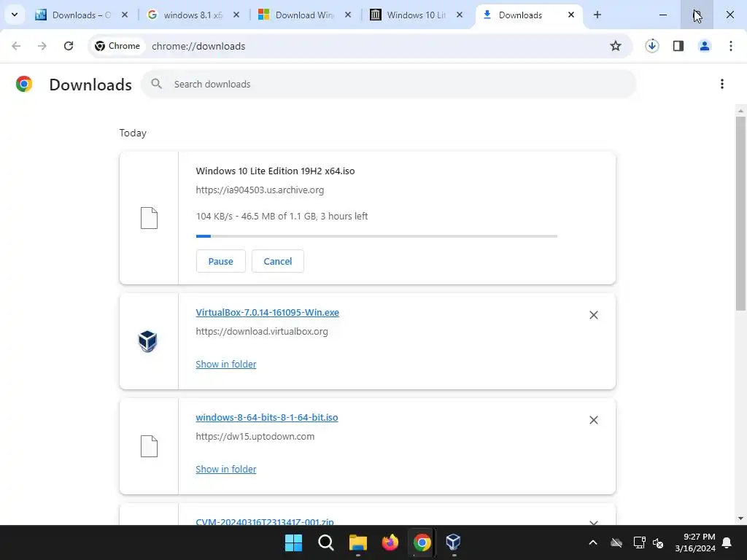Click the windows-8 iso file icon

[149, 446]
